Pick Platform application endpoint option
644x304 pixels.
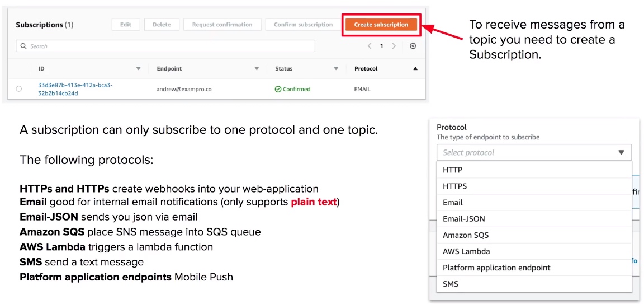pos(534,268)
